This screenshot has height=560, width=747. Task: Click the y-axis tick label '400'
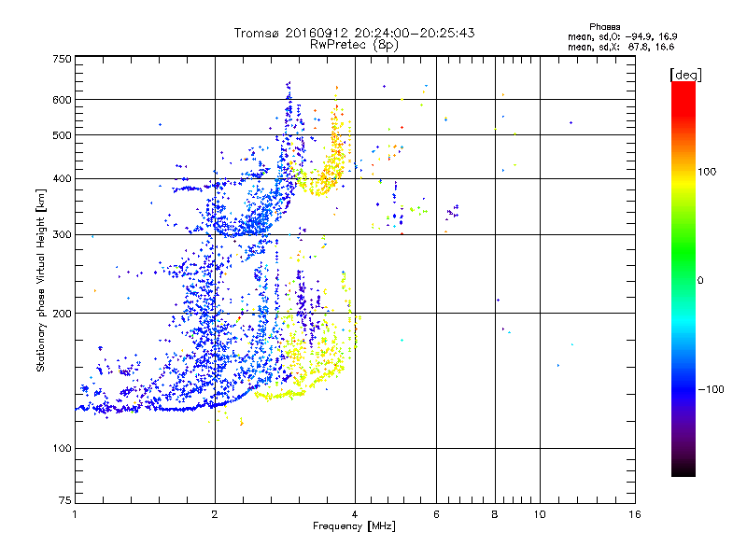(62, 178)
